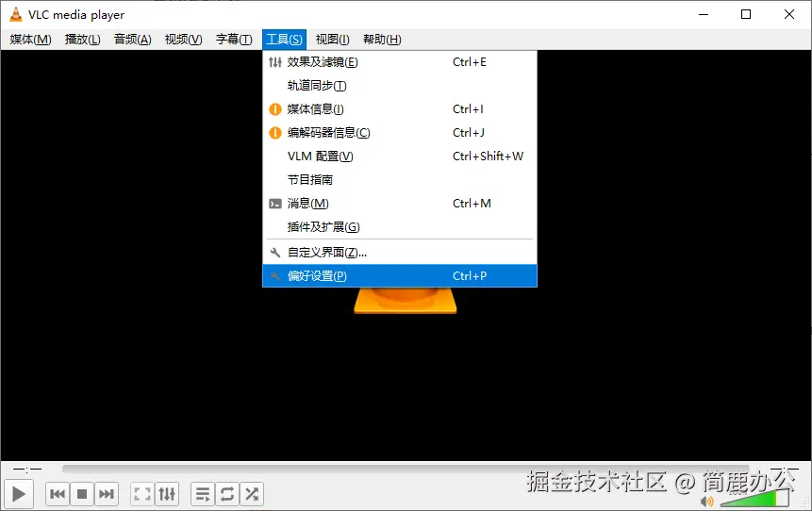Select 效果及滤镜(E) menu entry
Viewport: 812px width, 511px height.
(x=400, y=62)
